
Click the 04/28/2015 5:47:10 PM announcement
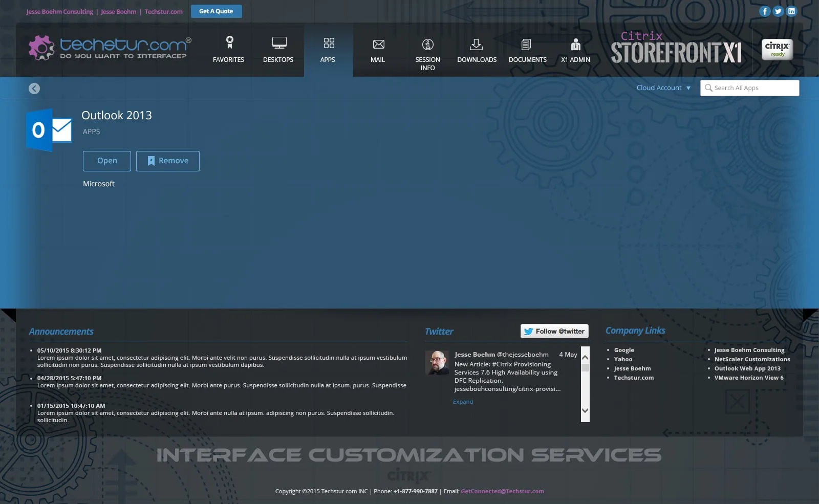tap(69, 378)
